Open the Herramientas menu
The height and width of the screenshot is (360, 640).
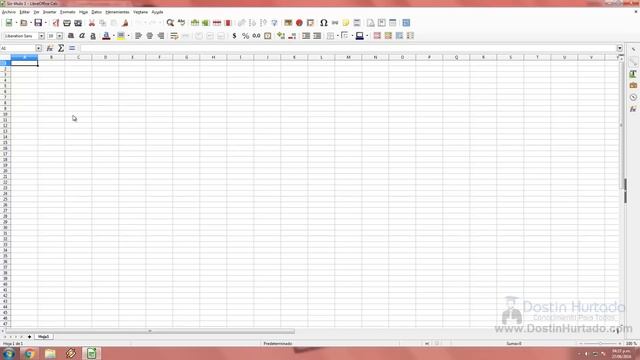117,12
